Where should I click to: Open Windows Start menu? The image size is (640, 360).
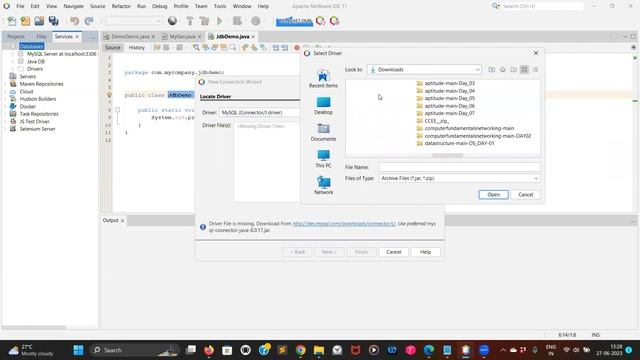pos(78,350)
